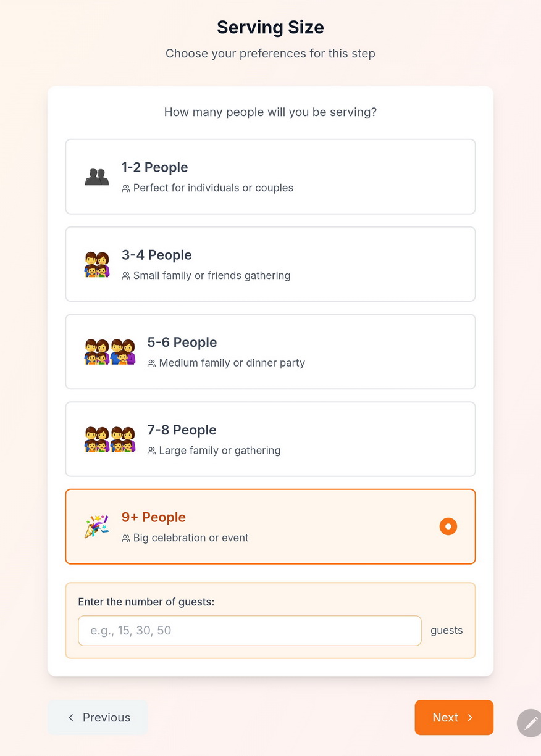
Task: Click the family emoji for 7-8 People
Action: coord(109,440)
